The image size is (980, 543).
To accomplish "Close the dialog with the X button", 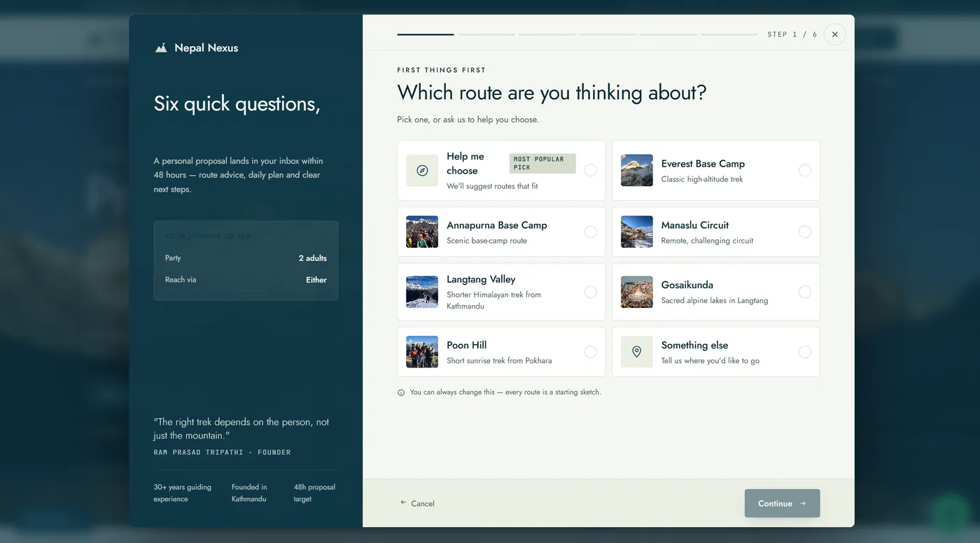I will (834, 34).
